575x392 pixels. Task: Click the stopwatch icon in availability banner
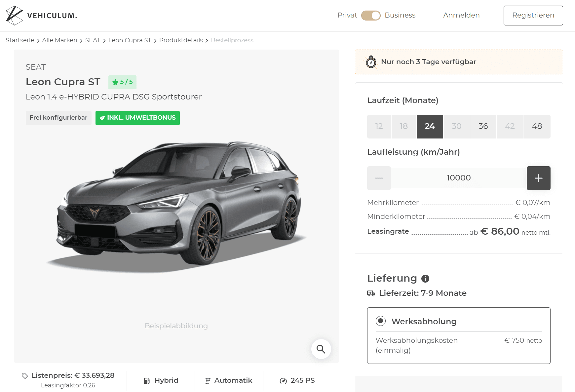click(x=371, y=62)
